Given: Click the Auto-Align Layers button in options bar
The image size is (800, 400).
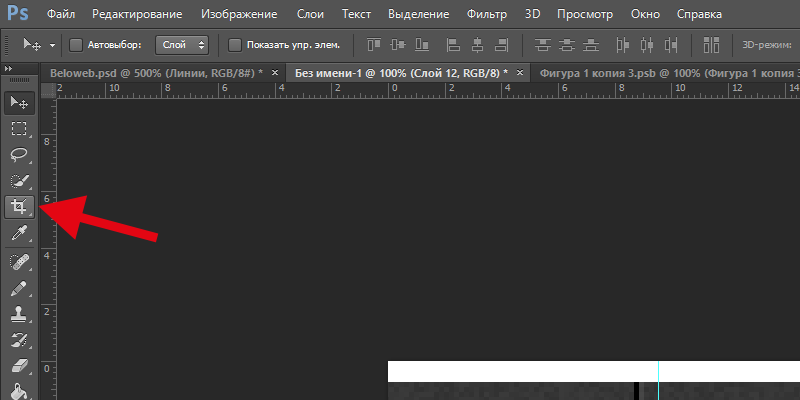Looking at the screenshot, I should [712, 45].
